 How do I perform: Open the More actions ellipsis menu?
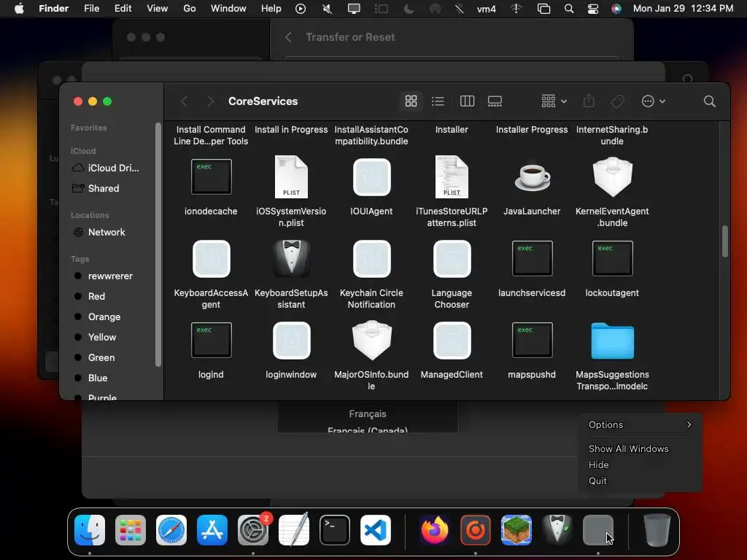653,101
